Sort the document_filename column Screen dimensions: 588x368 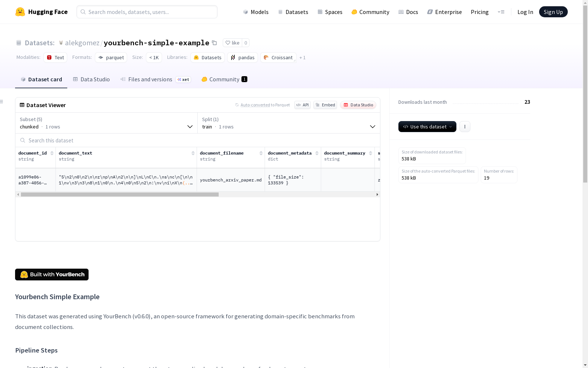tap(261, 153)
